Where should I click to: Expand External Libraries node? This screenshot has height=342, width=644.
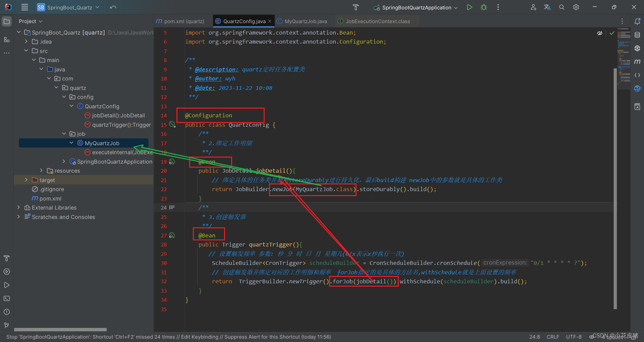coord(19,208)
